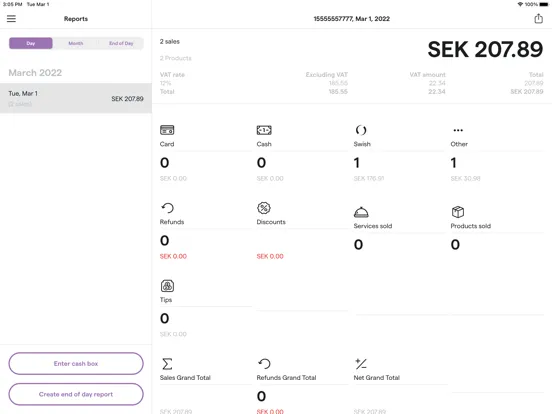Select the Products sold box icon

point(458,212)
